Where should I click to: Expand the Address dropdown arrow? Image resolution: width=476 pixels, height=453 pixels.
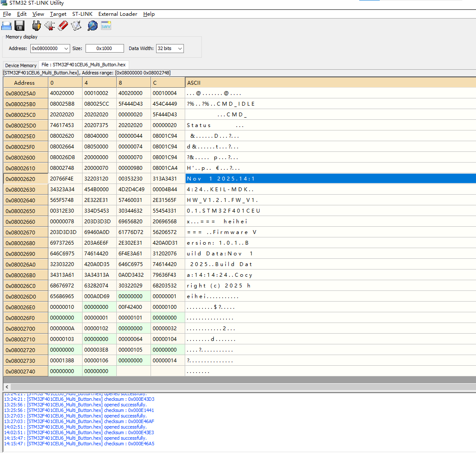pos(66,49)
